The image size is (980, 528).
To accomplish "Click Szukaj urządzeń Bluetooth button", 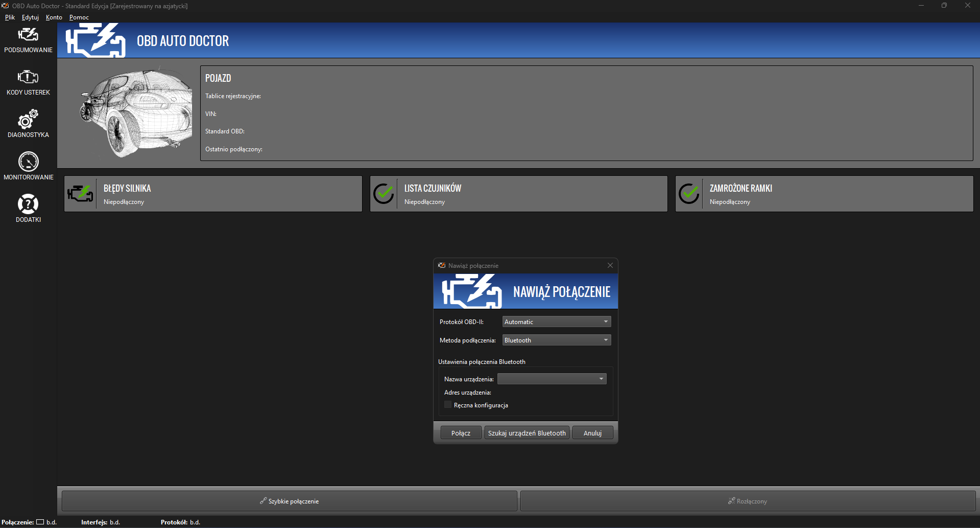I will tap(527, 433).
